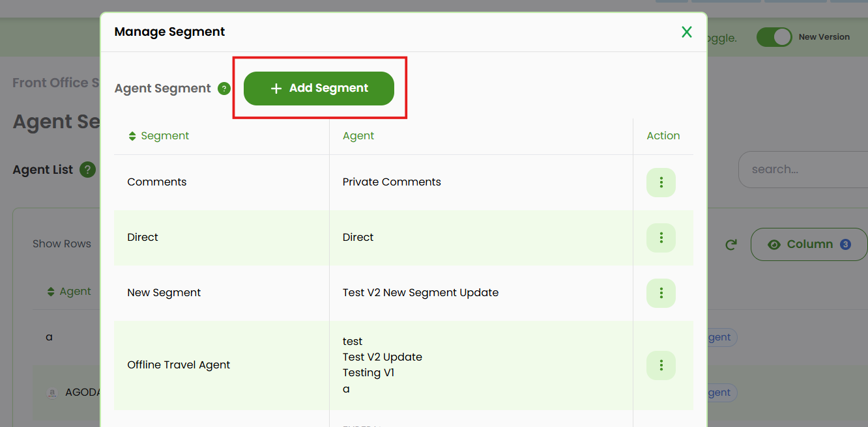Click the help icon next to Agent List
The image size is (868, 427).
pyautogui.click(x=87, y=170)
